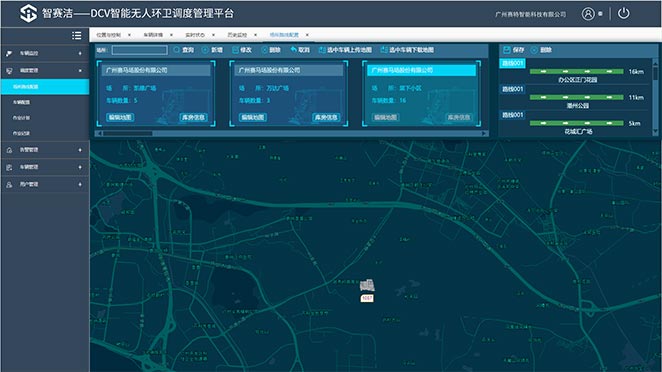Click 选中车辆下载地图 download map button

(x=407, y=50)
